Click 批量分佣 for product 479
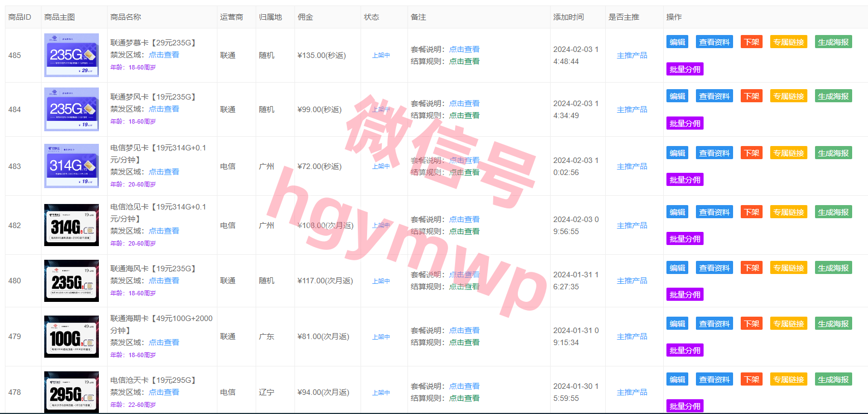This screenshot has width=868, height=414. click(x=685, y=351)
